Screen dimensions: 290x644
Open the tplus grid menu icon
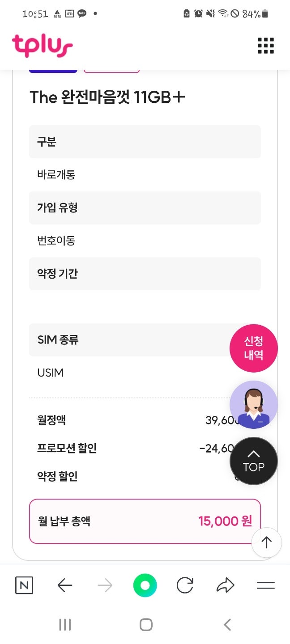(265, 46)
